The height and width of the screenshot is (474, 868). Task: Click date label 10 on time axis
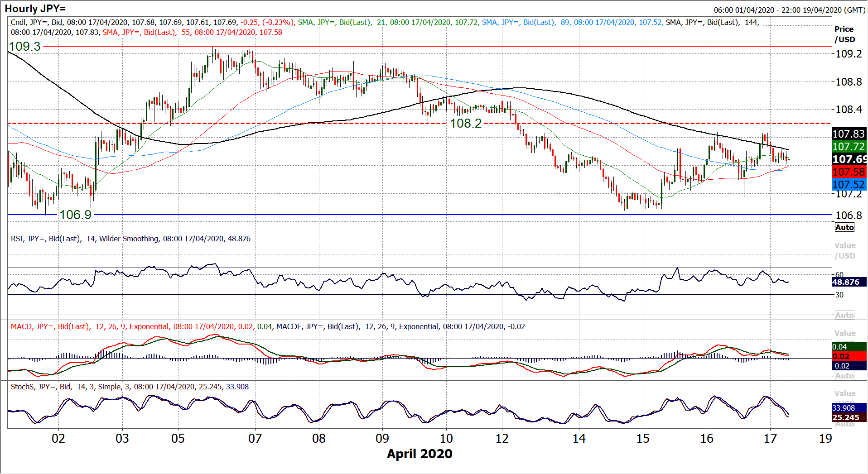pos(446,438)
